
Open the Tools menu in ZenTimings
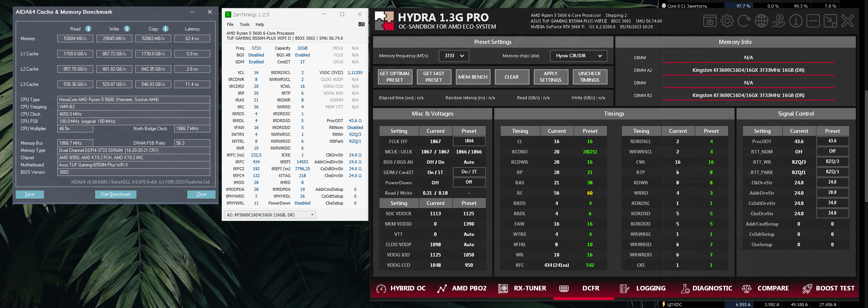click(x=245, y=24)
